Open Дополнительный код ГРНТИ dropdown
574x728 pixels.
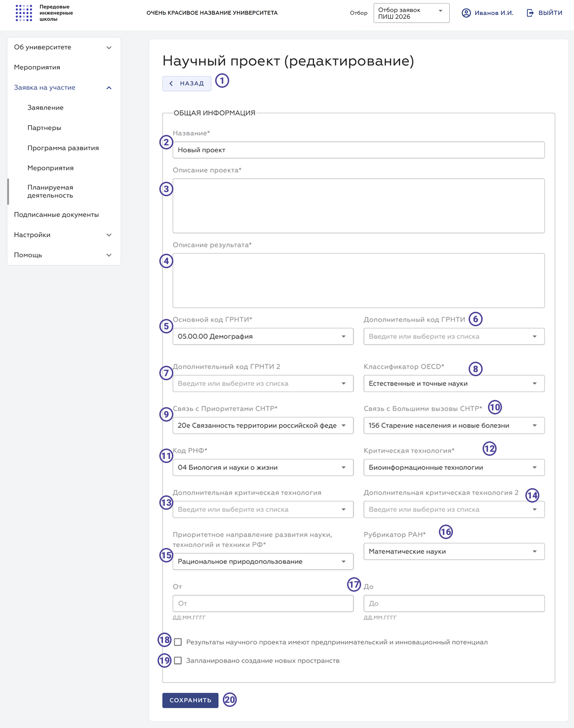click(x=454, y=337)
